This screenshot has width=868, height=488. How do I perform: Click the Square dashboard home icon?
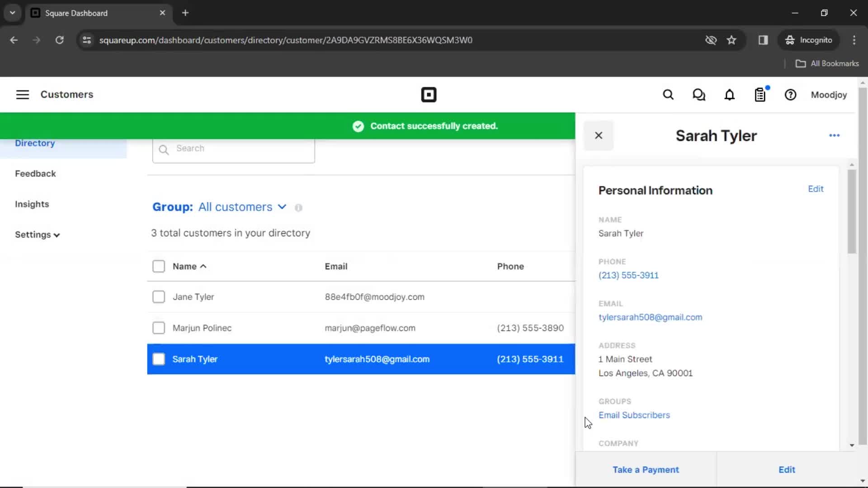click(428, 95)
